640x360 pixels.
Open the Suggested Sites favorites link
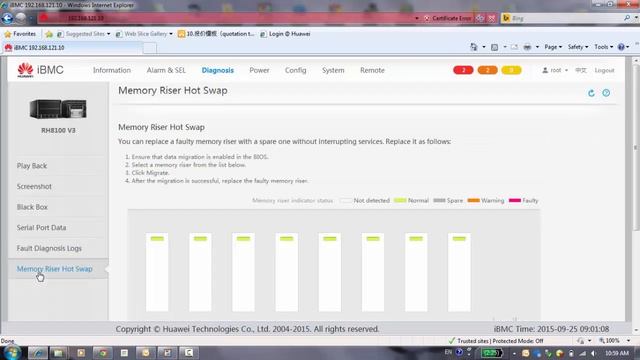tap(84, 34)
